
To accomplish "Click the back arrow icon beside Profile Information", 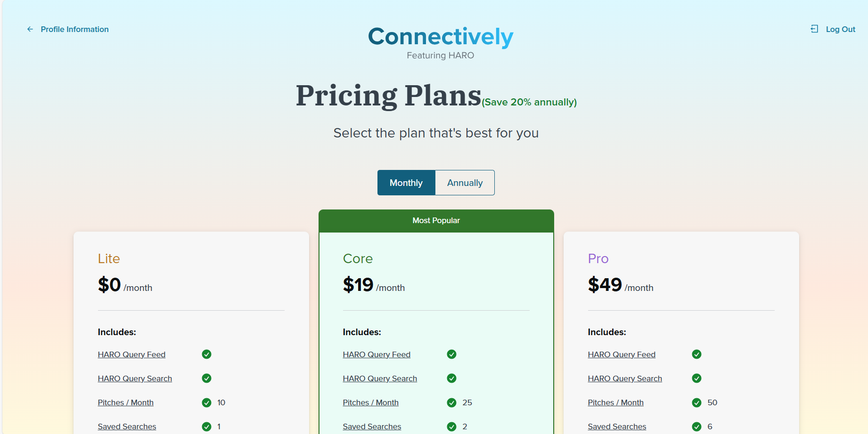I will click(30, 29).
